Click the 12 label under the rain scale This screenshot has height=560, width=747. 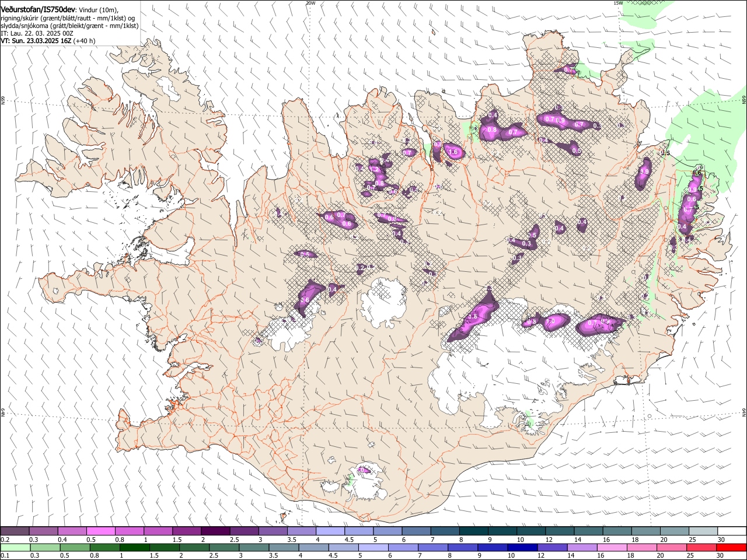541,556
